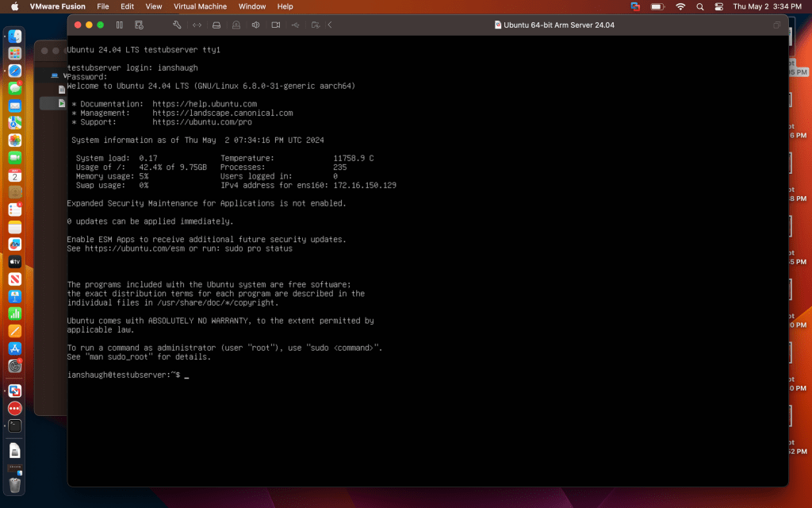This screenshot has width=812, height=508.
Task: Open the VMware Fusion app menu
Action: click(57, 6)
